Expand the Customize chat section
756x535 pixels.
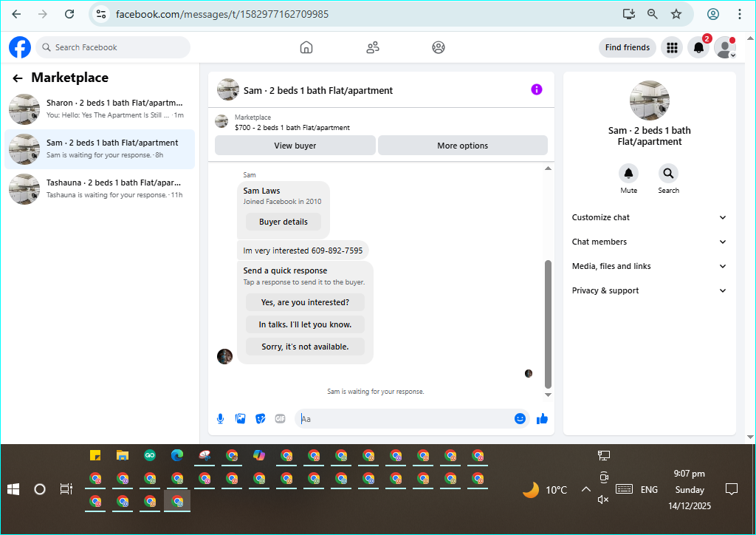tap(649, 217)
